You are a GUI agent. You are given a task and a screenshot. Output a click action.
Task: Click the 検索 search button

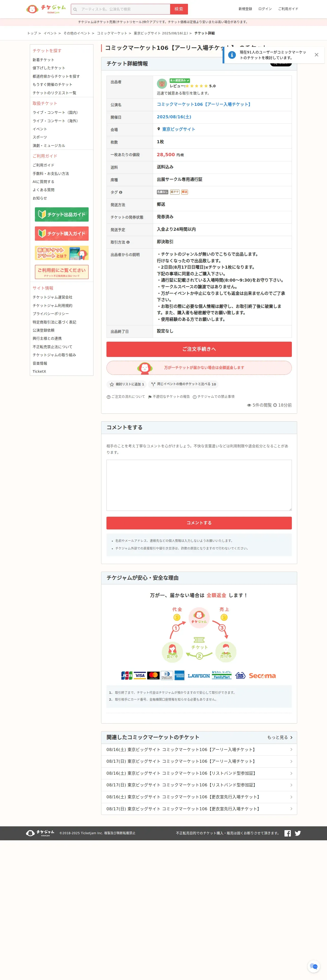coord(179,9)
